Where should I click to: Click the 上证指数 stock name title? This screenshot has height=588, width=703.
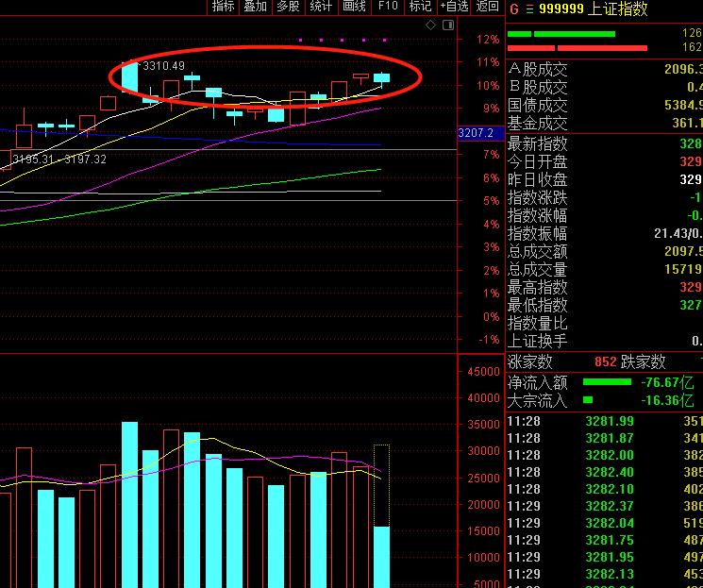[619, 8]
